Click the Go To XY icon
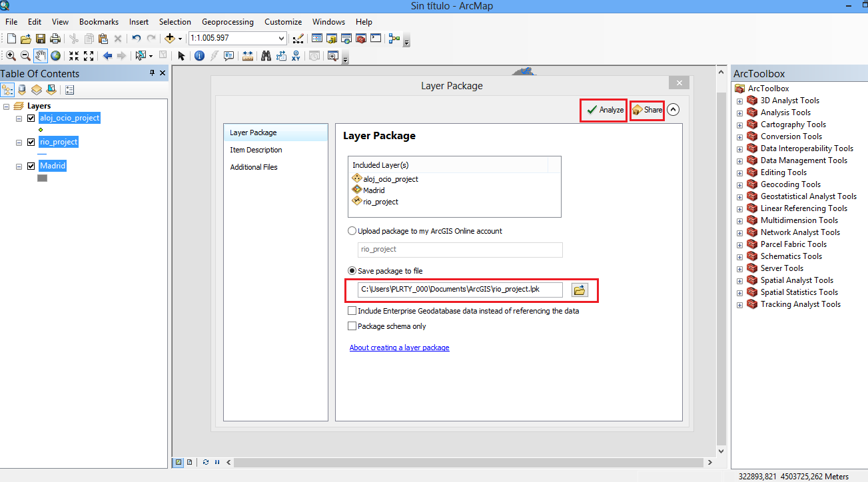 pos(296,56)
